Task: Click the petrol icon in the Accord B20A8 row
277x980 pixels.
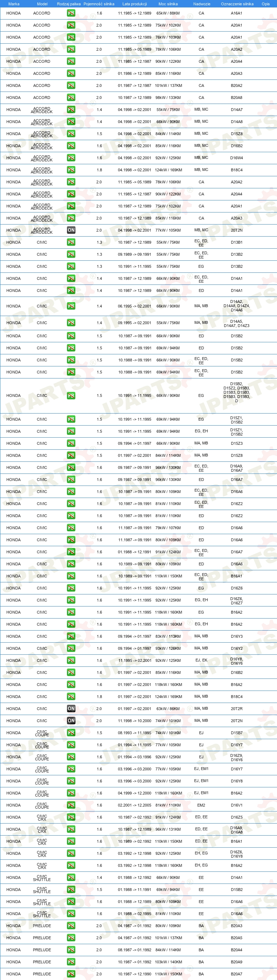Action: 71,98
